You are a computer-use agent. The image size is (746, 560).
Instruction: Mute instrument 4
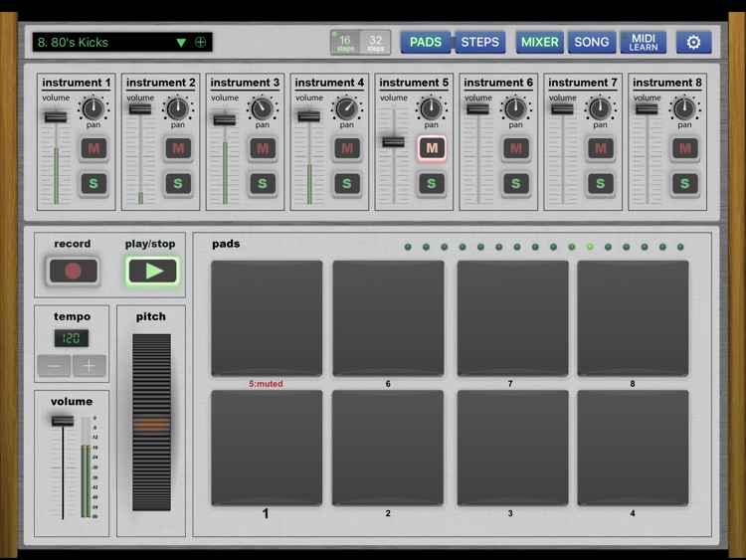tap(347, 148)
